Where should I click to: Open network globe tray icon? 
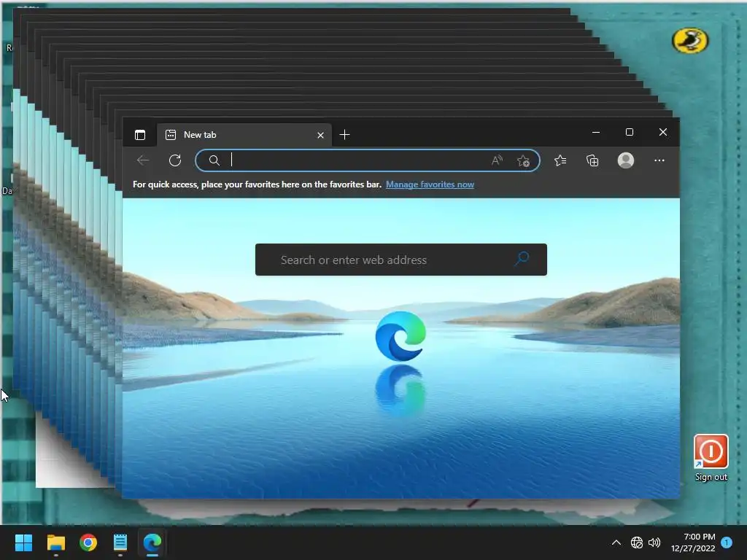tap(636, 542)
